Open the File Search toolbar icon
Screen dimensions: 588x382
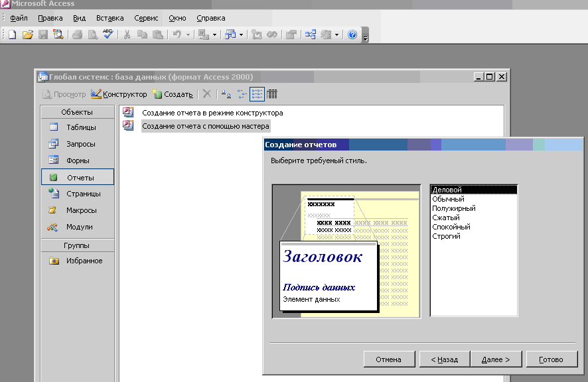point(58,35)
